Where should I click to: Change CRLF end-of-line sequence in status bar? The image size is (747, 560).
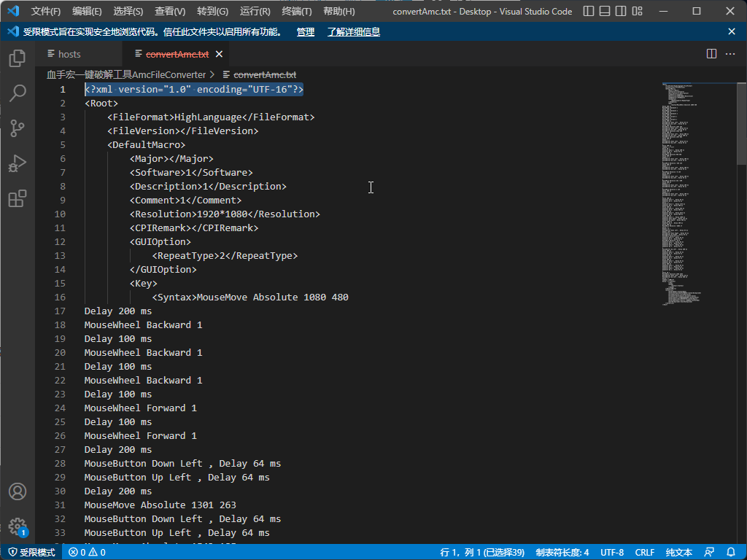coord(645,553)
